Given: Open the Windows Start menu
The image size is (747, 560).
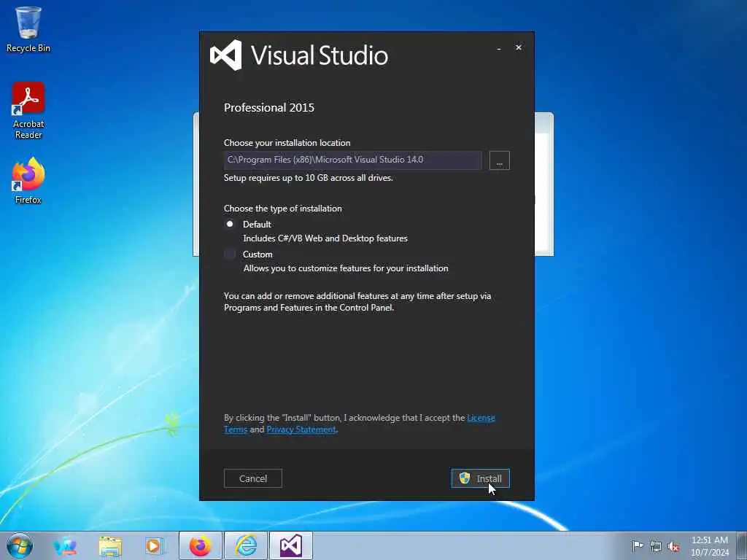Looking at the screenshot, I should (x=20, y=545).
